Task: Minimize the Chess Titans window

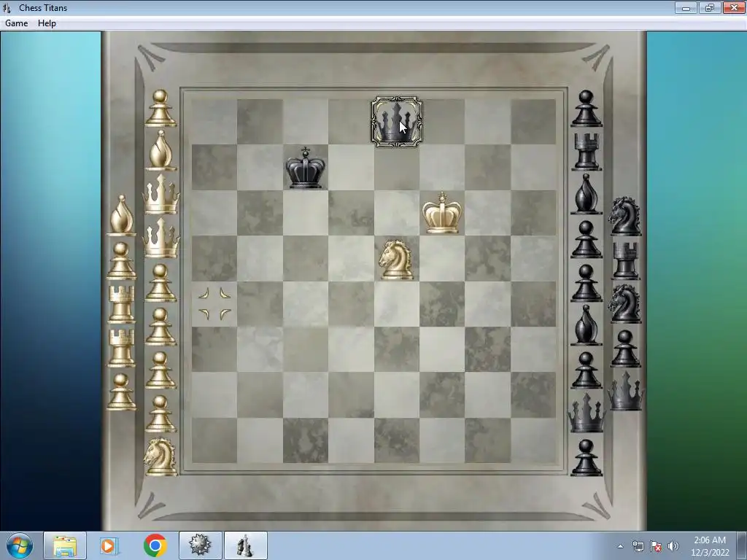Action: pos(686,7)
